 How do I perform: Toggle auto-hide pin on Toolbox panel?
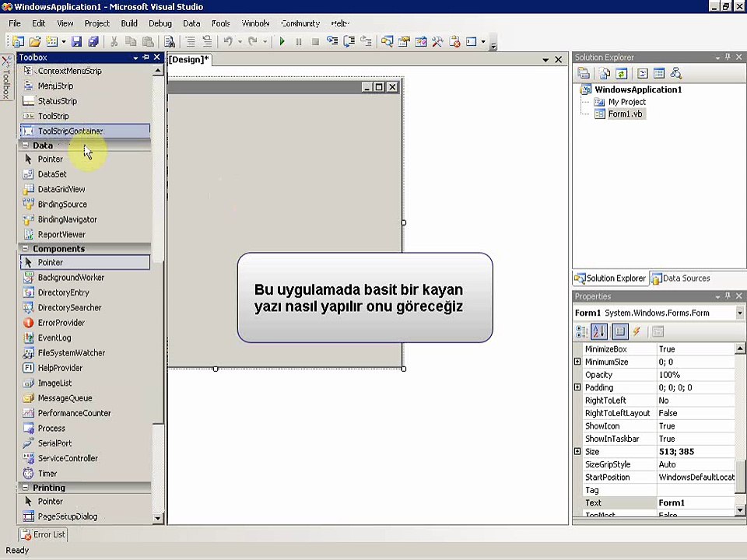pos(146,57)
